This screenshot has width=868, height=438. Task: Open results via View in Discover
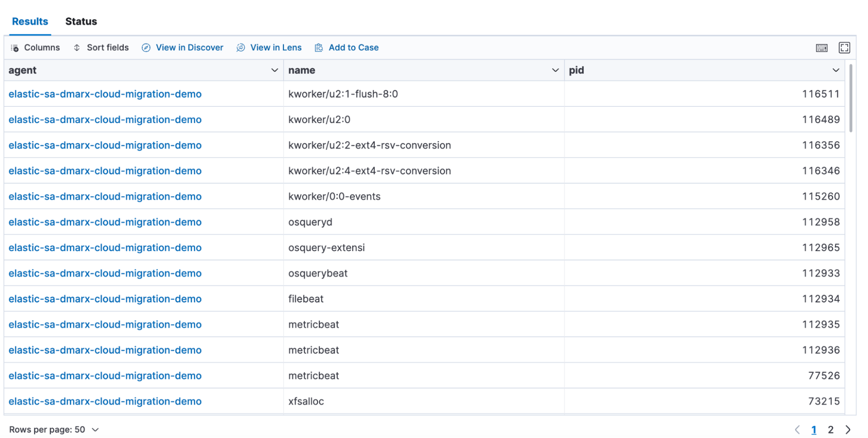[182, 47]
